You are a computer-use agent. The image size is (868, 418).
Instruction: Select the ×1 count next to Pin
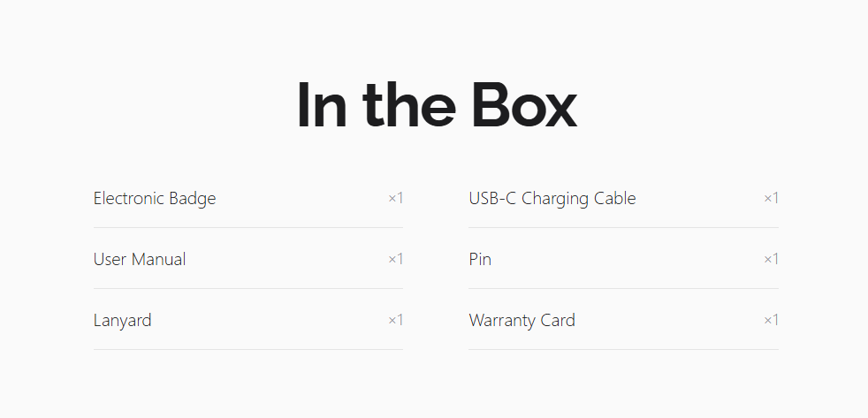click(x=771, y=259)
